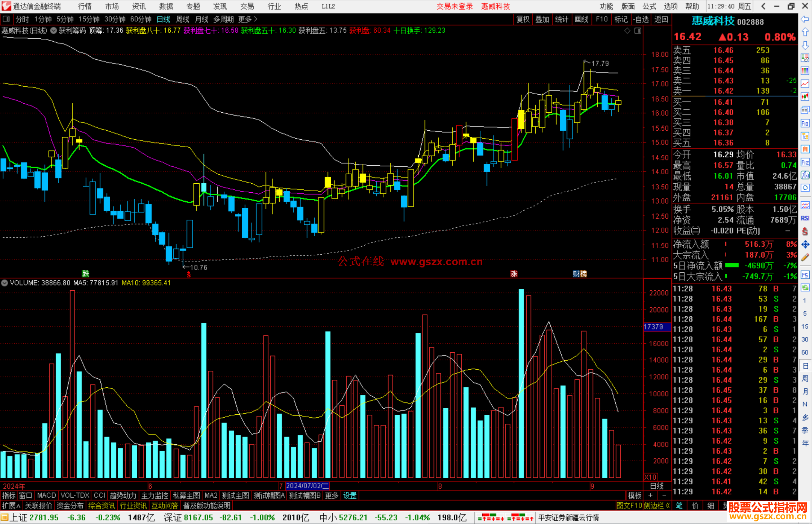This screenshot has width=812, height=524.
Task: Open the 公式 menu
Action: point(649,6)
